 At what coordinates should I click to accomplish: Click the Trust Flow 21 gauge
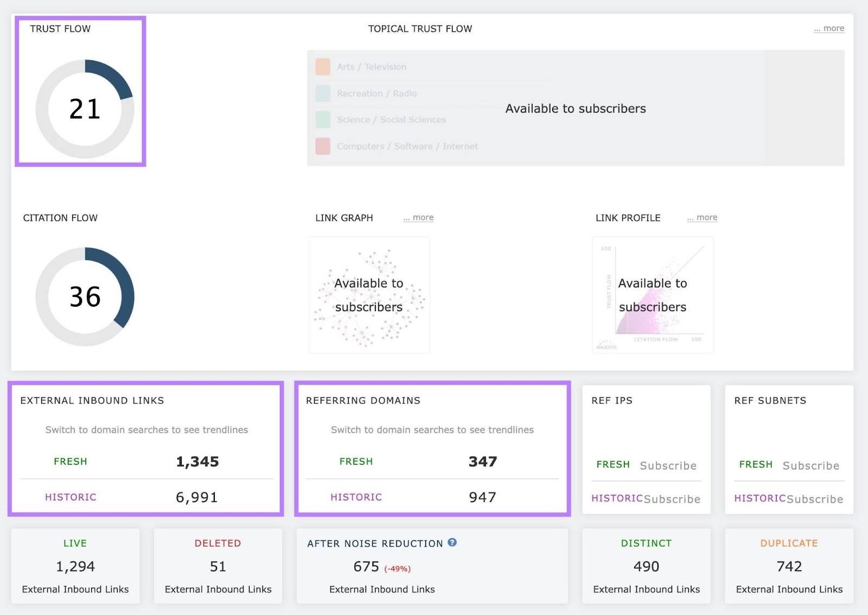85,109
